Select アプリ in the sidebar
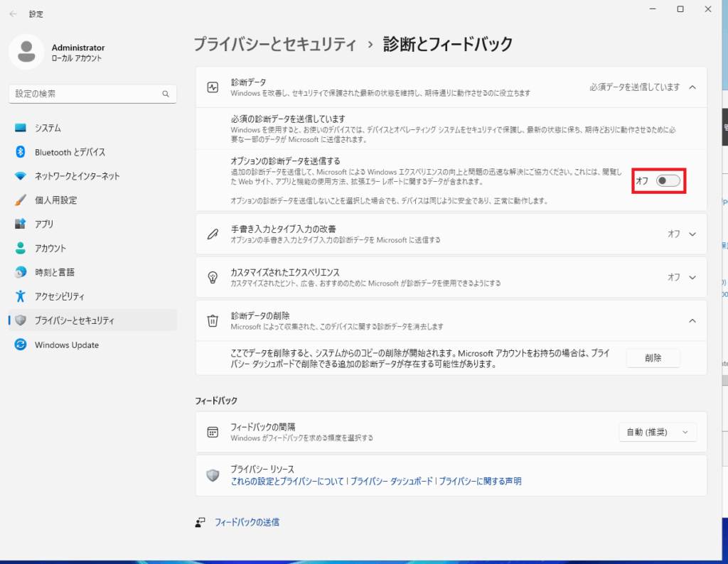Viewport: 728px width, 564px height. click(44, 224)
